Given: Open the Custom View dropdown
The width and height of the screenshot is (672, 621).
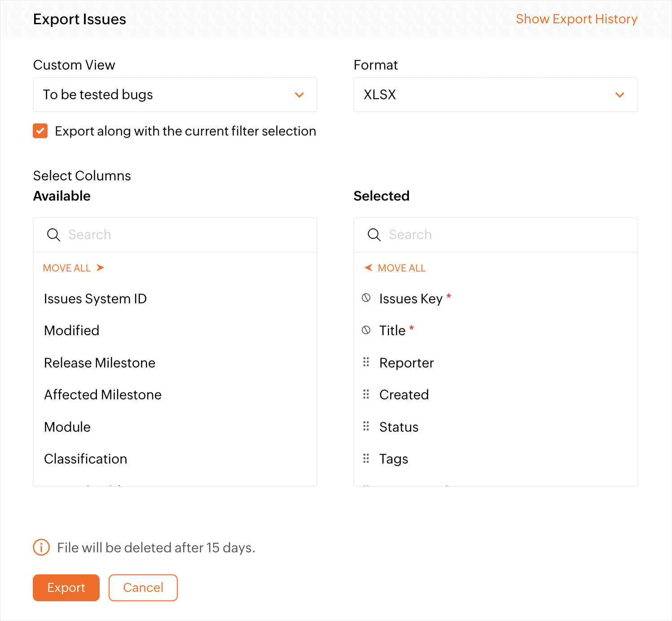Looking at the screenshot, I should click(175, 95).
